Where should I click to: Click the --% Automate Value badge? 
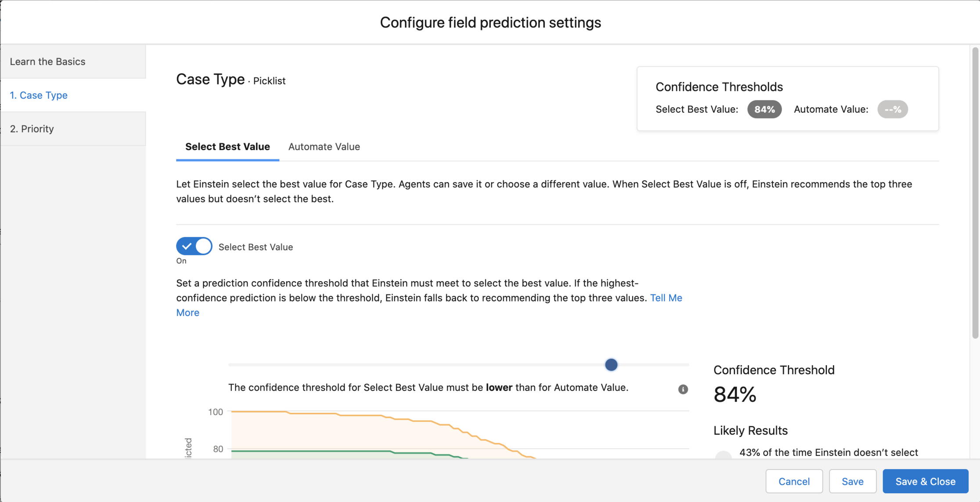pyautogui.click(x=892, y=109)
